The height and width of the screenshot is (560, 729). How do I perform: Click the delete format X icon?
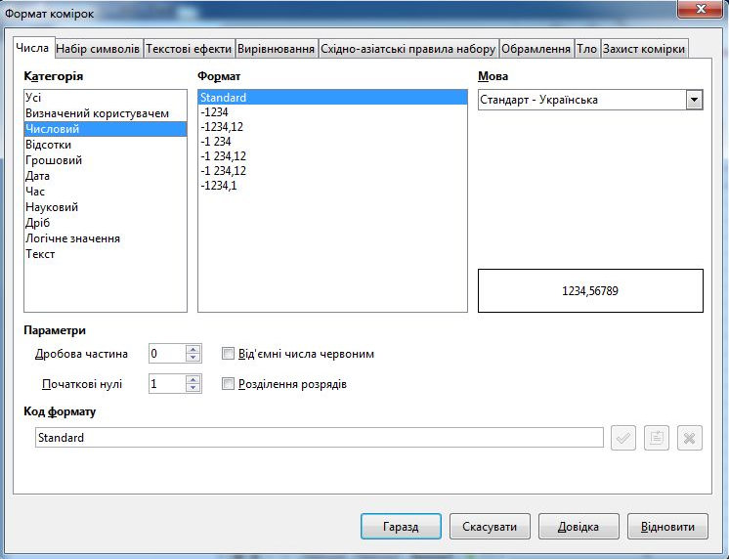pos(690,439)
